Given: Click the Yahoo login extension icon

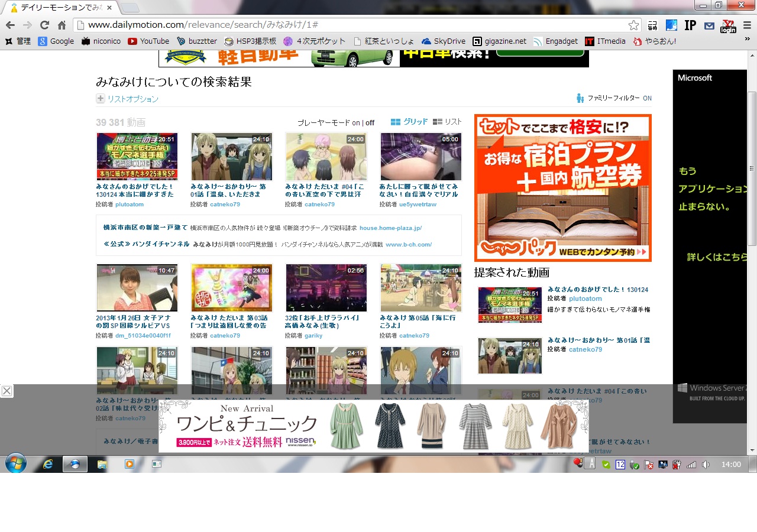Looking at the screenshot, I should (x=728, y=25).
